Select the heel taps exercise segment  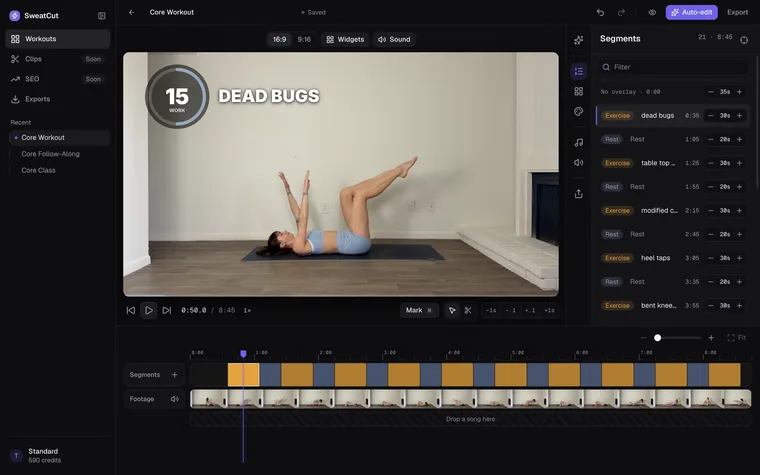coord(673,258)
